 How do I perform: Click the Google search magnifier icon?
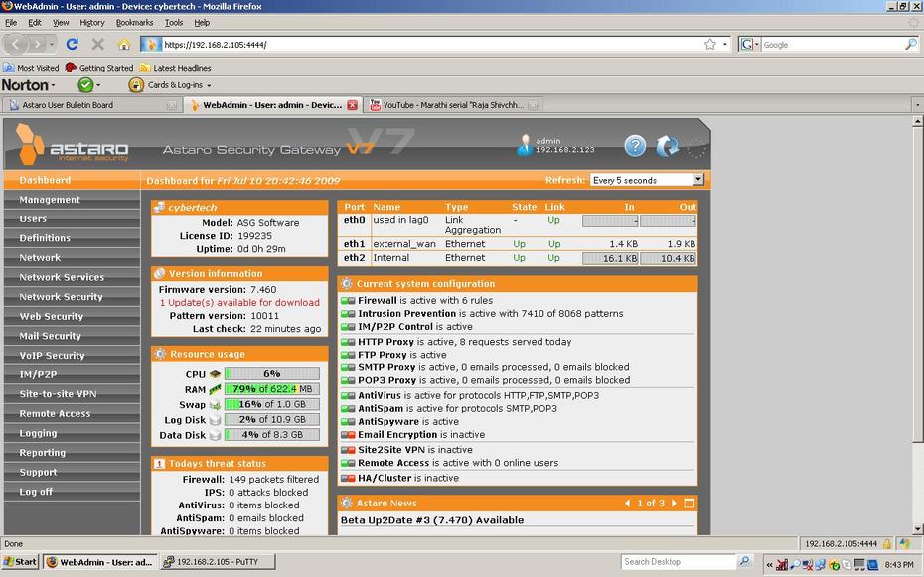910,44
